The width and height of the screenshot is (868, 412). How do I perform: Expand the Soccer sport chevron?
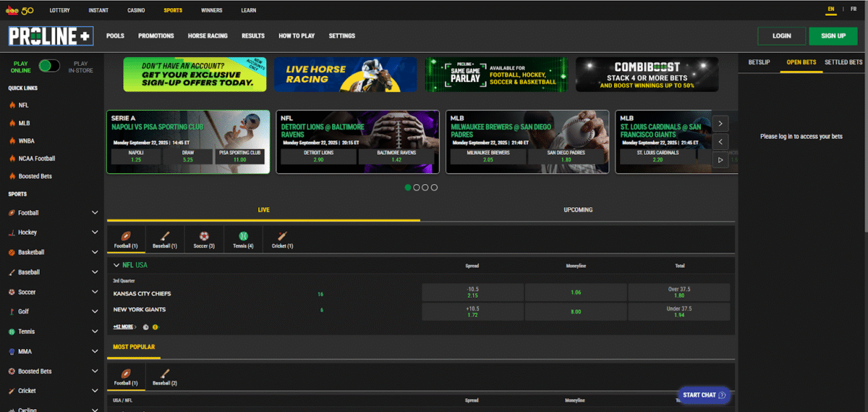coord(95,292)
